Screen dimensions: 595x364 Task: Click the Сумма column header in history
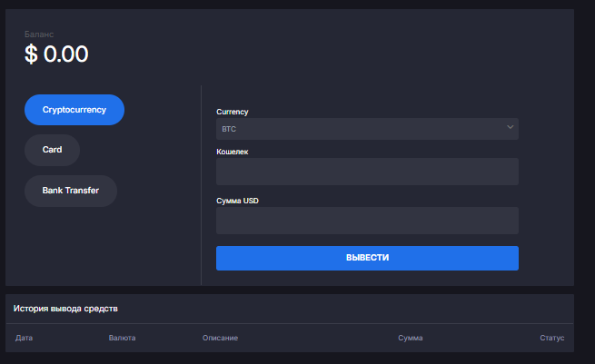410,338
